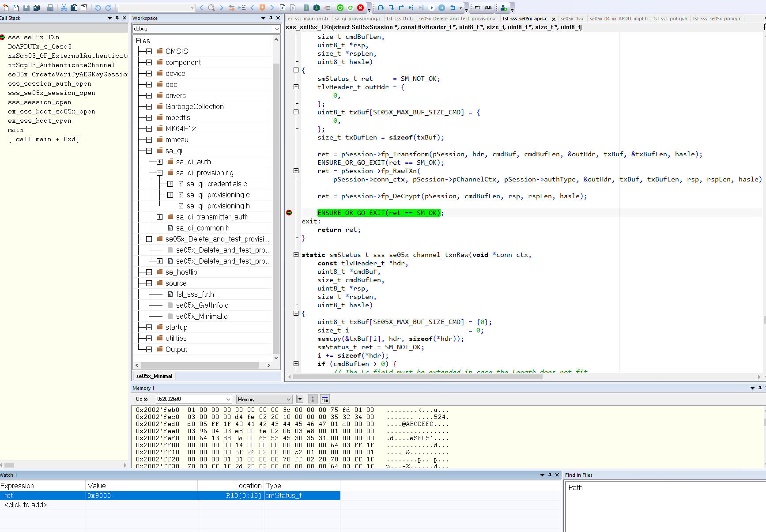
Task: Open Find dialog using magnifier toolbar icon
Action: (211, 8)
